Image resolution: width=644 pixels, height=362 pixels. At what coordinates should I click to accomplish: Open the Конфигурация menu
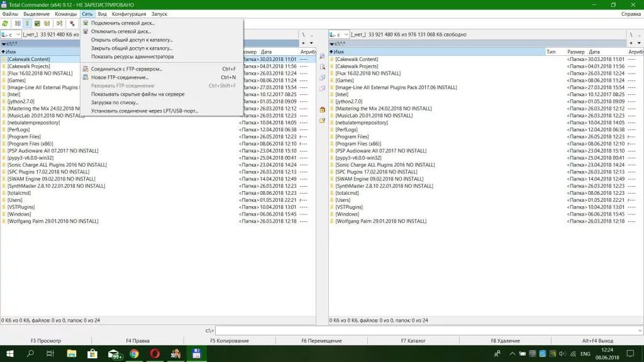(x=129, y=14)
